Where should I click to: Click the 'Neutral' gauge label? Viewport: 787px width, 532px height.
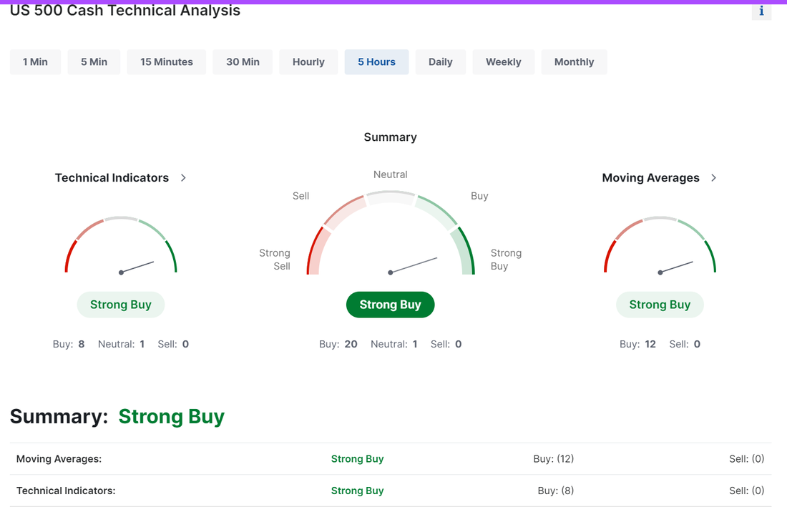(390, 174)
